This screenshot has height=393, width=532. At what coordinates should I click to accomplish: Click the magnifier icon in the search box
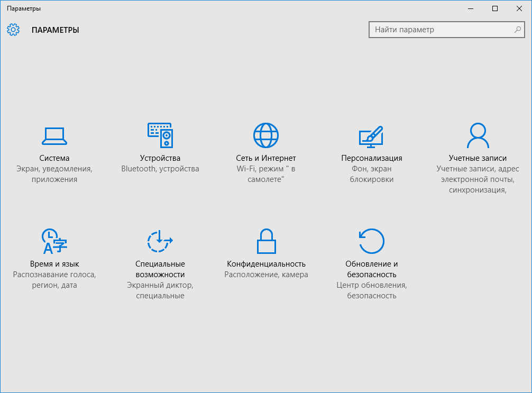tap(518, 30)
